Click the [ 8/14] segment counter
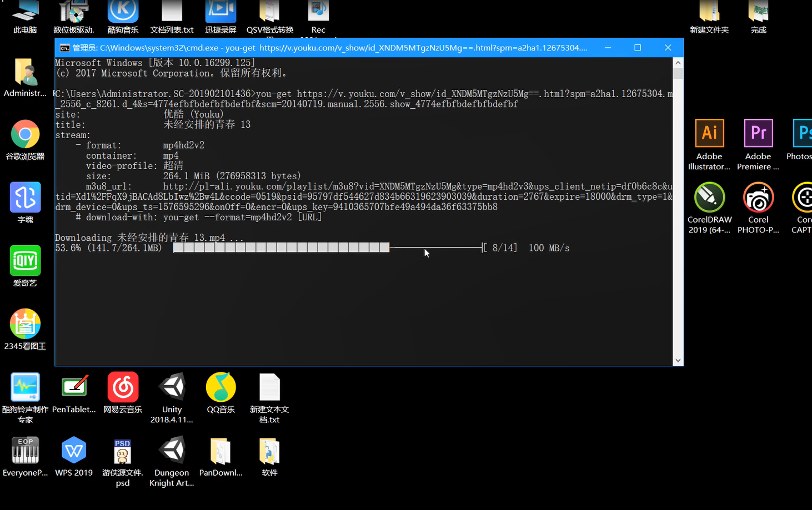812x510 pixels. 500,248
